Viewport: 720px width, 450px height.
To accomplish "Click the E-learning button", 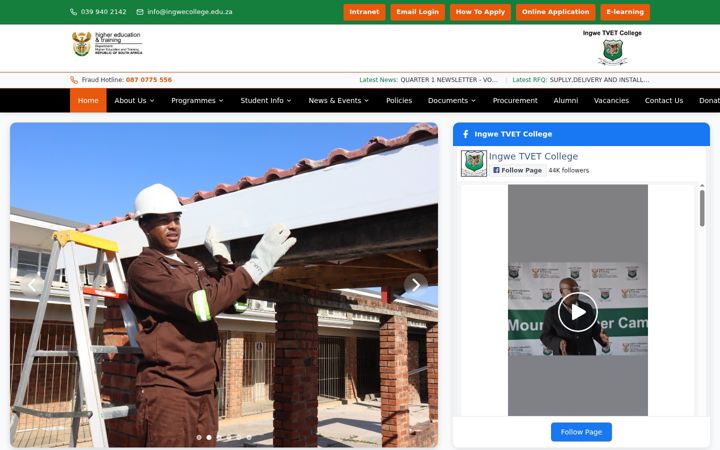I will [x=625, y=12].
